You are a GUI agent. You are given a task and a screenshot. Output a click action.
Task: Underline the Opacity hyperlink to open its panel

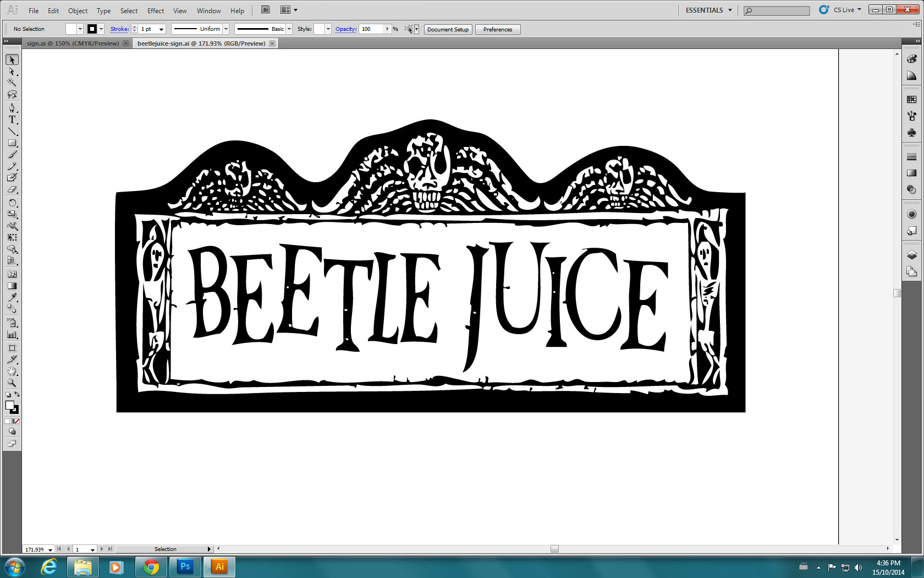345,29
